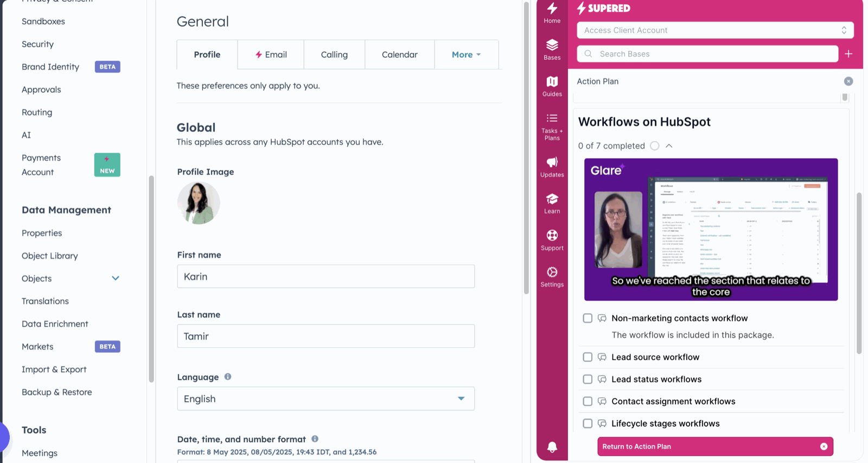Screen dimensions: 868x463
Task: Open Updates in the Supered sidebar
Action: tap(552, 167)
